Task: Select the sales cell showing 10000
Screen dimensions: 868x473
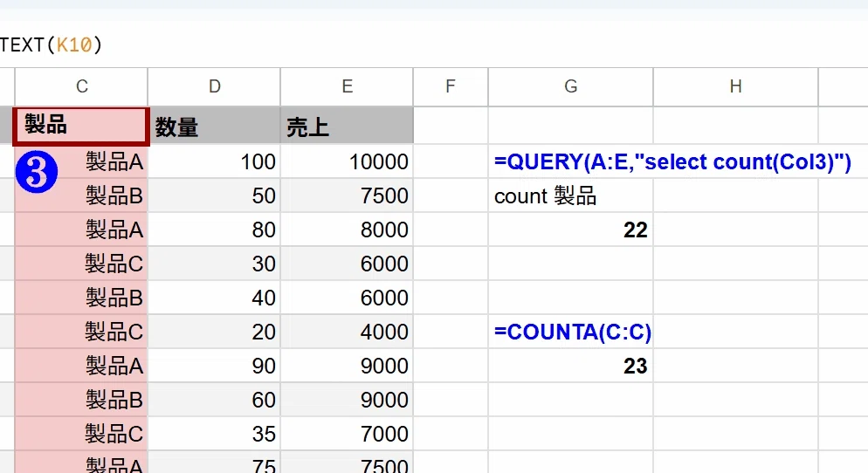Action: point(347,161)
